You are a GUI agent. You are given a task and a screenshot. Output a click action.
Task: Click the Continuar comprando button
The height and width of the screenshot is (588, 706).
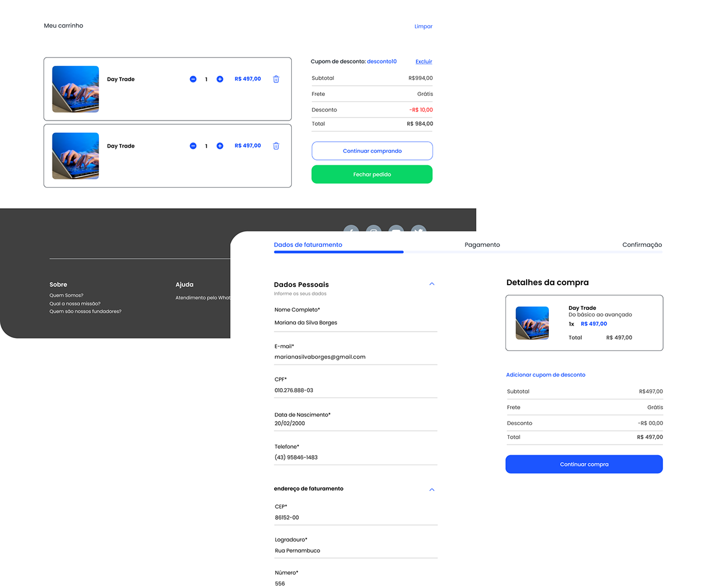[x=372, y=151]
